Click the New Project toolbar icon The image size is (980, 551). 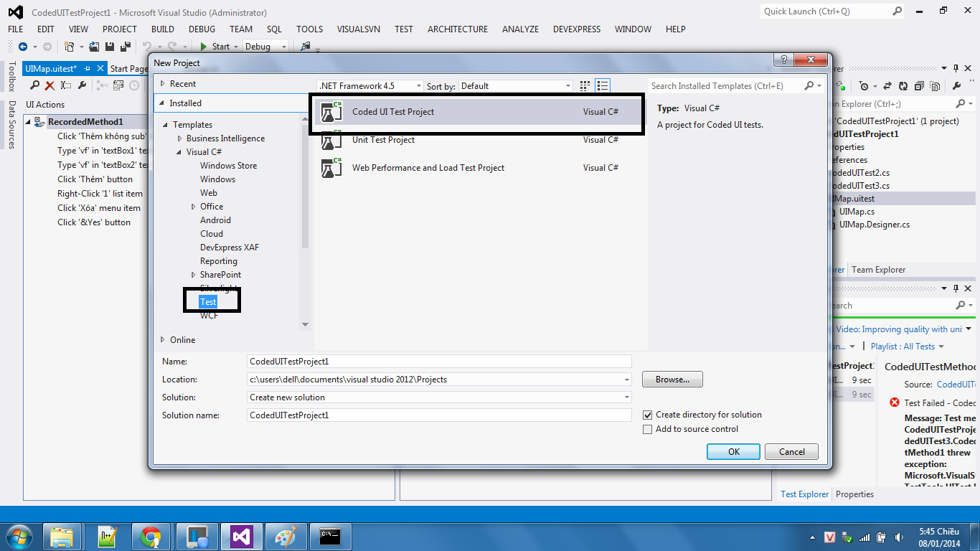tap(70, 47)
